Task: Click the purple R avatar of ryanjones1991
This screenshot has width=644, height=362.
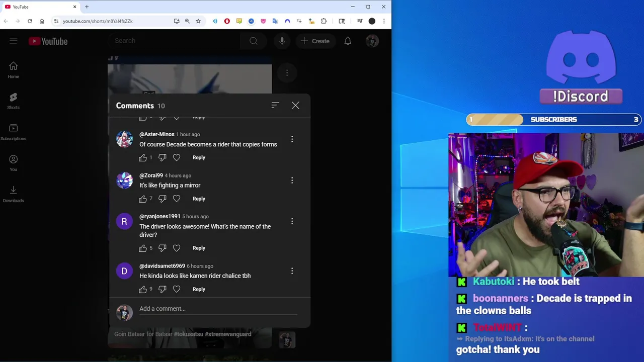Action: [124, 222]
